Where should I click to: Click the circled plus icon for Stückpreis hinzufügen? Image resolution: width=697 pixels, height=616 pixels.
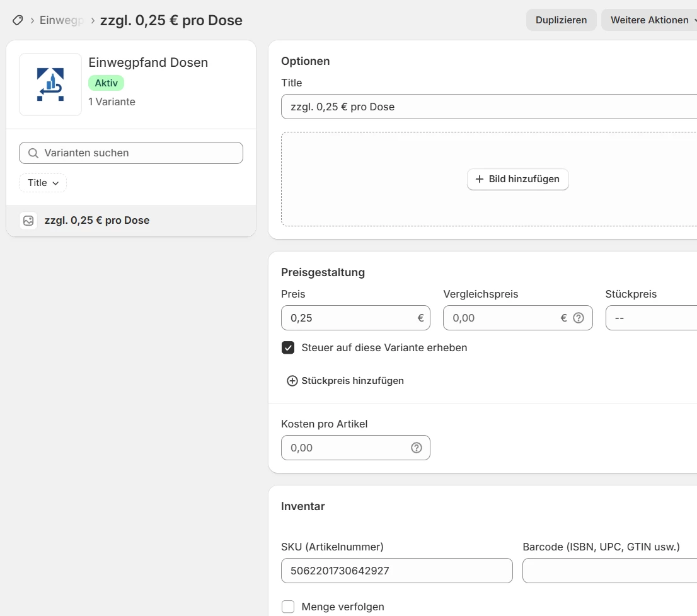pyautogui.click(x=292, y=381)
